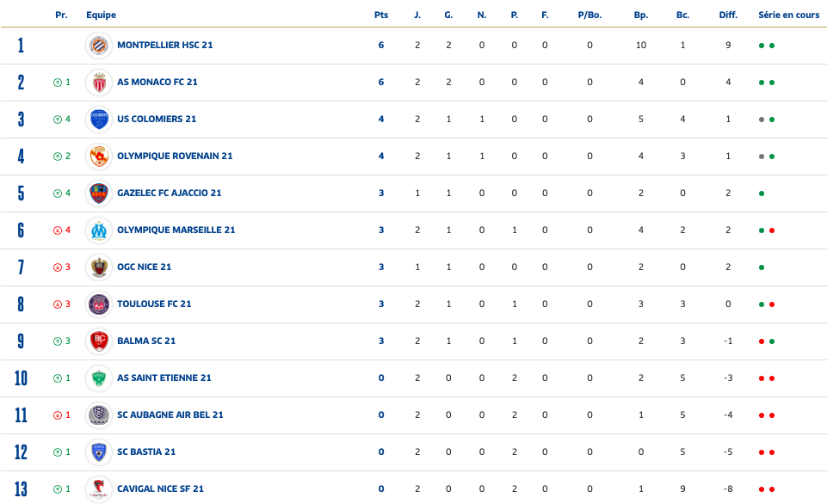Open the US Colomiers 21 team logo
This screenshot has width=827, height=504.
tap(99, 120)
